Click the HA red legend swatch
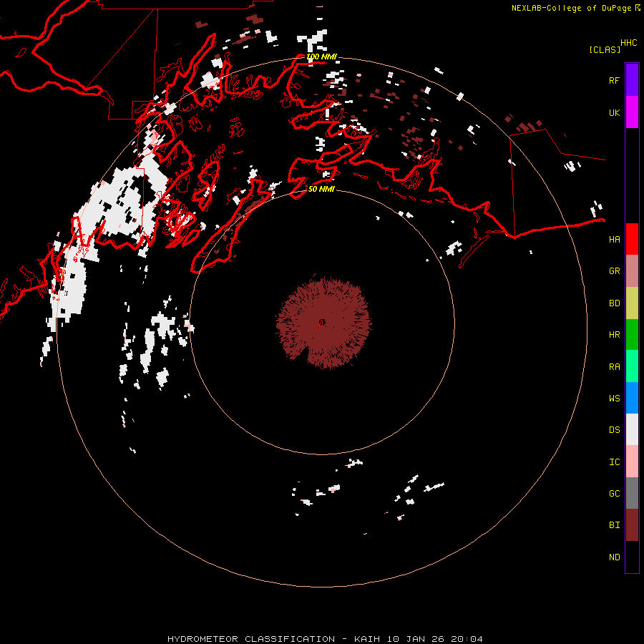 pyautogui.click(x=632, y=239)
